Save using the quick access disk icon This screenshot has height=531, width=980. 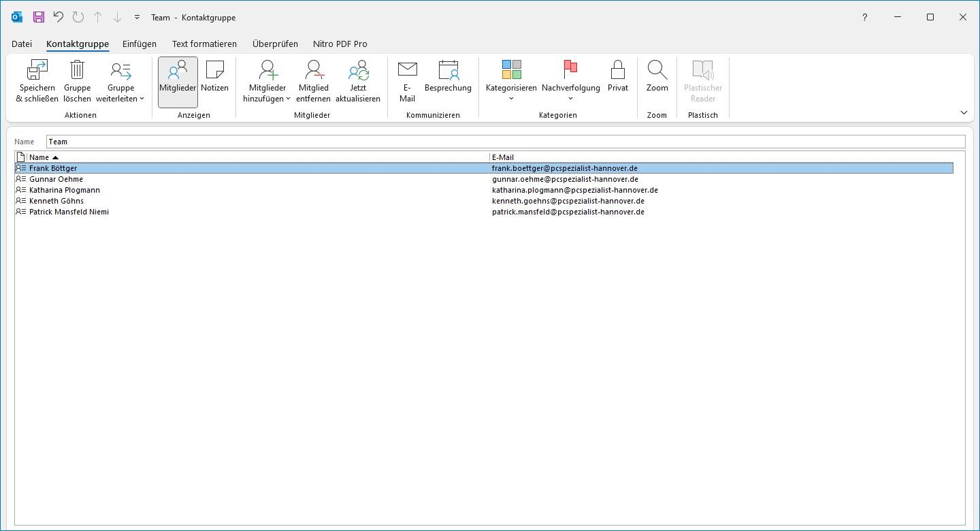point(39,17)
